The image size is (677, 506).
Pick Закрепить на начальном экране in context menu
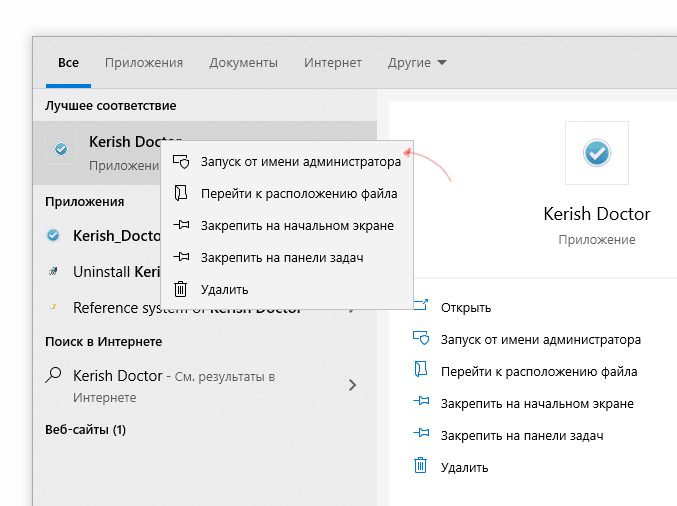[287, 225]
